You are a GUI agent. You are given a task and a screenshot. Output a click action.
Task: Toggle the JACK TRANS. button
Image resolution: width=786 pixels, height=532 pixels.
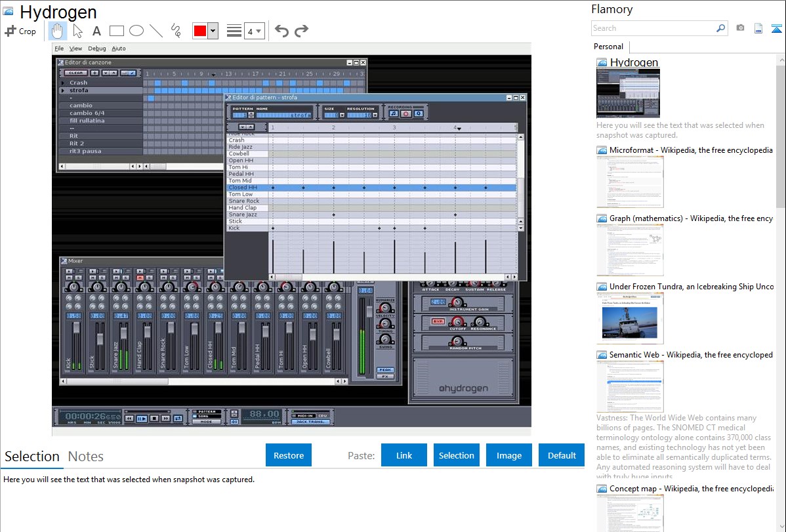click(310, 422)
